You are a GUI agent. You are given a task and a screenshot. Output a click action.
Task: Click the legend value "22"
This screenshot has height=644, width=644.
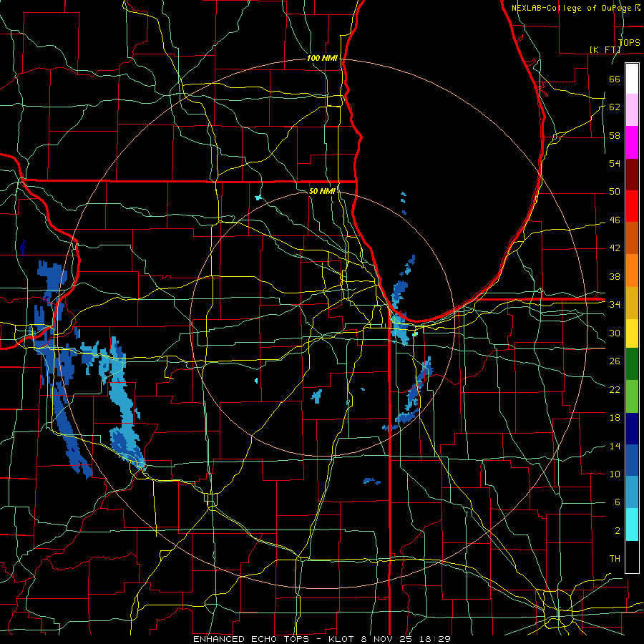coord(615,389)
